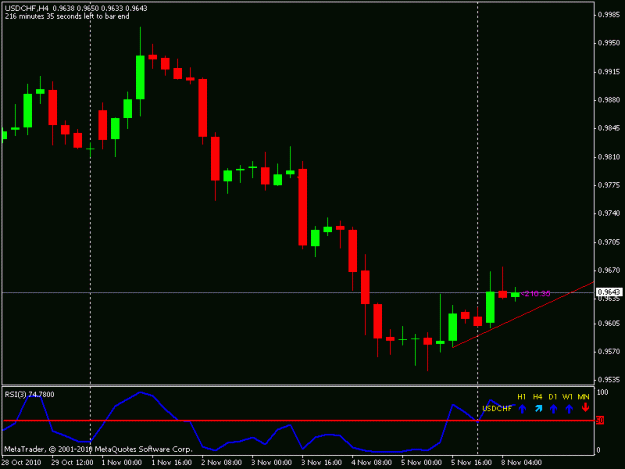Click the 0.9915 price axis label
Screen dimensions: 625x469
[x=609, y=72]
